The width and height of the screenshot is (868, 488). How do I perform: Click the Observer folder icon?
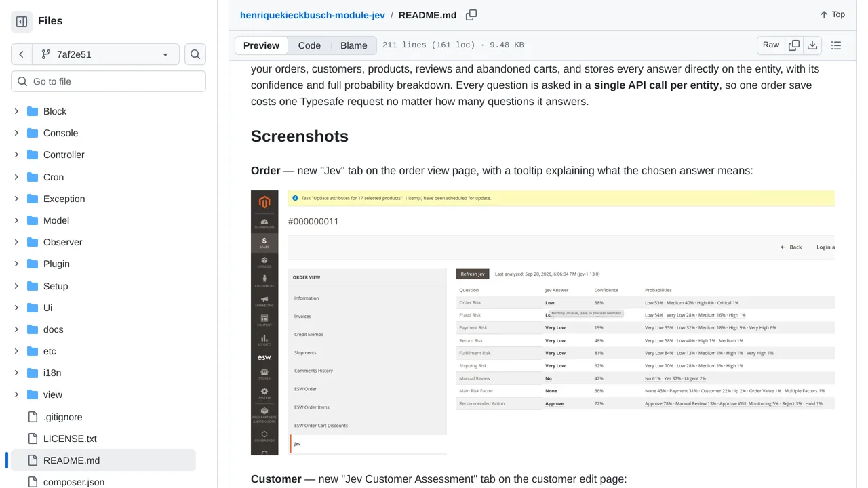point(33,242)
